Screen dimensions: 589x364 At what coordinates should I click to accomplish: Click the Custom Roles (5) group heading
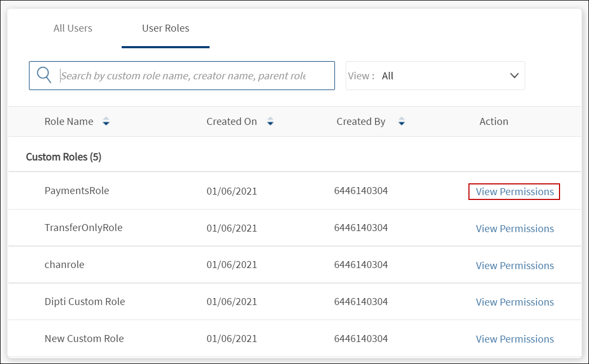click(63, 157)
